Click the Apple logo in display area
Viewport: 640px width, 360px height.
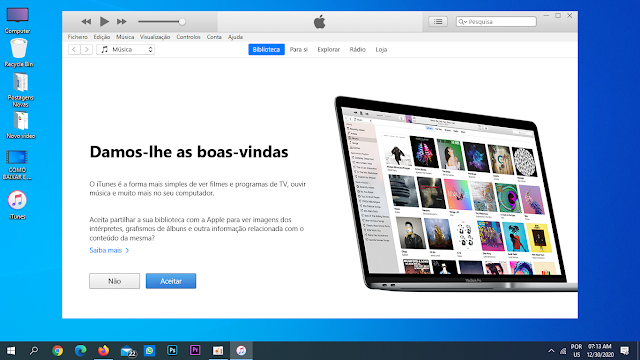[320, 22]
